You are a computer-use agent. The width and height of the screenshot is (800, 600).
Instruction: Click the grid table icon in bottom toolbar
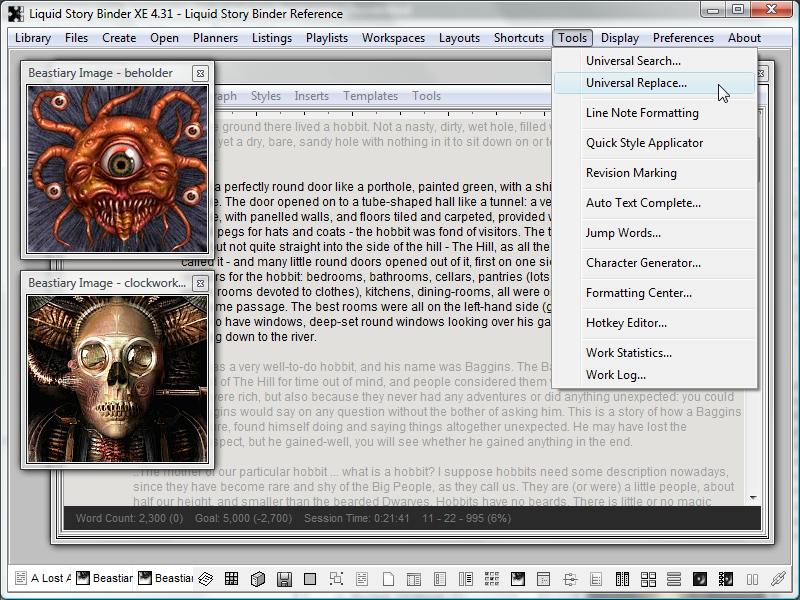click(231, 579)
